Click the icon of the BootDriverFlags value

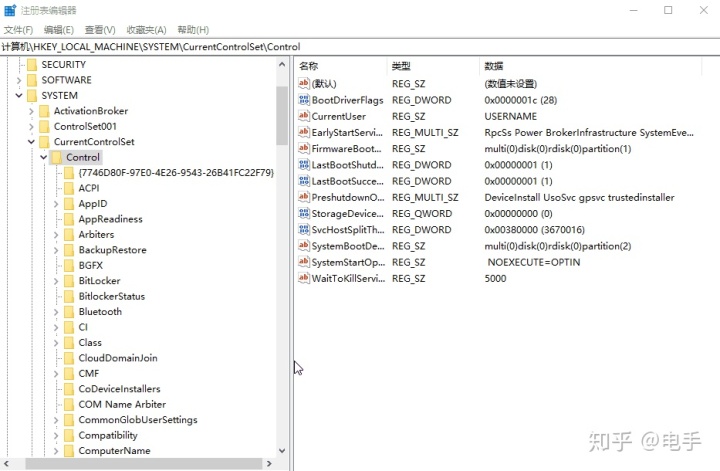click(x=304, y=100)
